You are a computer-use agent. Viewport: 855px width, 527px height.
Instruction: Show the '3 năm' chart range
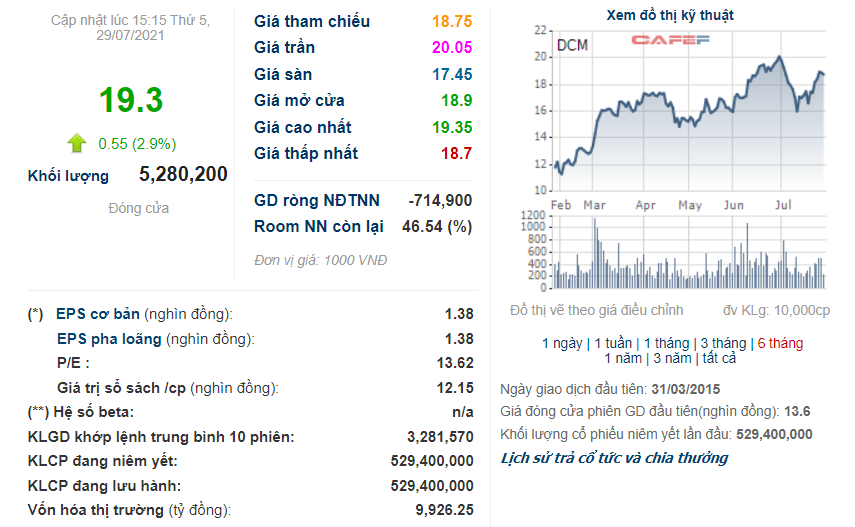pos(671,358)
